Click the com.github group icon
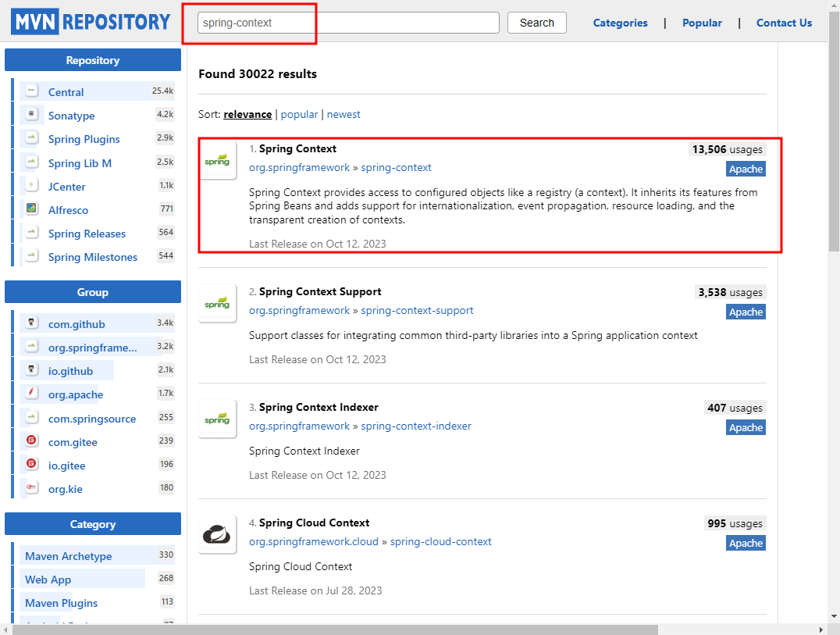 click(31, 323)
